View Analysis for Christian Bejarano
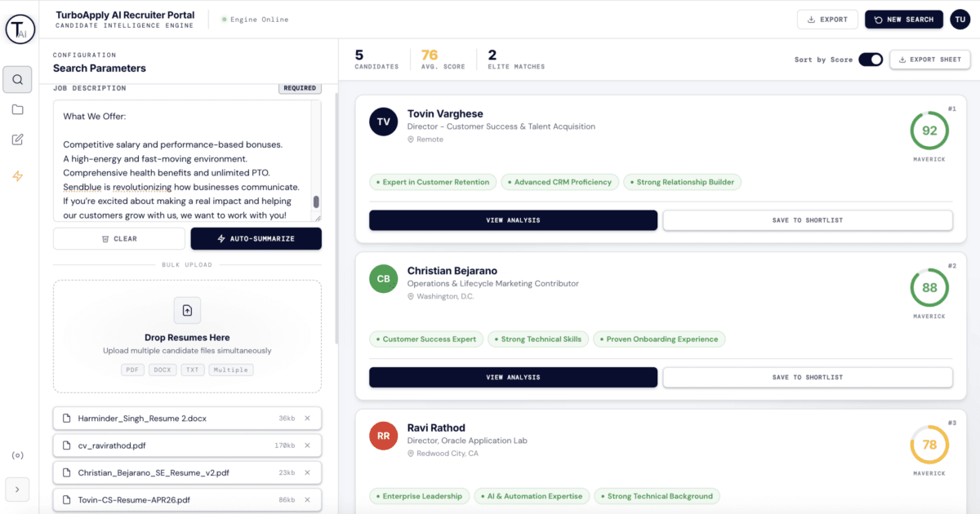The width and height of the screenshot is (980, 514). click(x=513, y=377)
